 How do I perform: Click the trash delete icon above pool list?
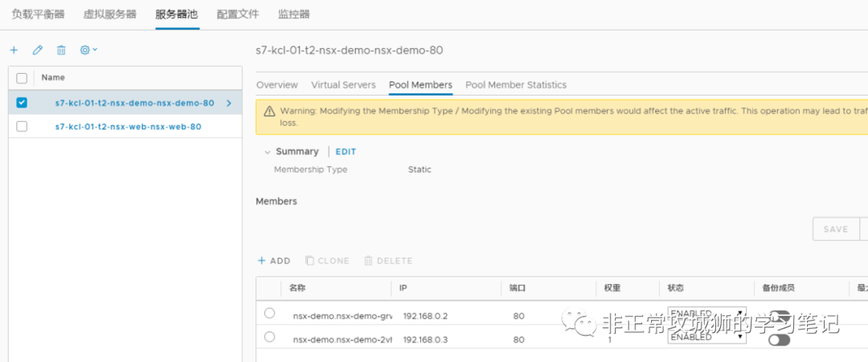click(x=61, y=50)
